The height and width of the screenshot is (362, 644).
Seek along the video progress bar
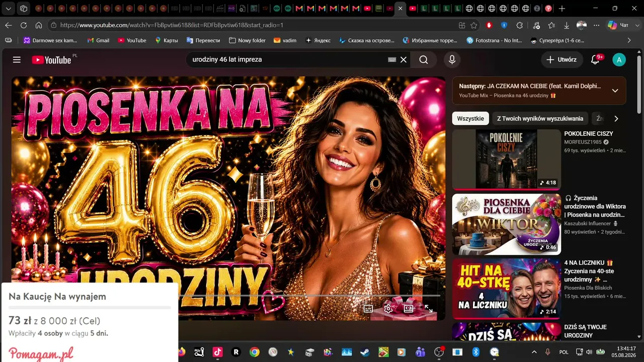(x=309, y=296)
